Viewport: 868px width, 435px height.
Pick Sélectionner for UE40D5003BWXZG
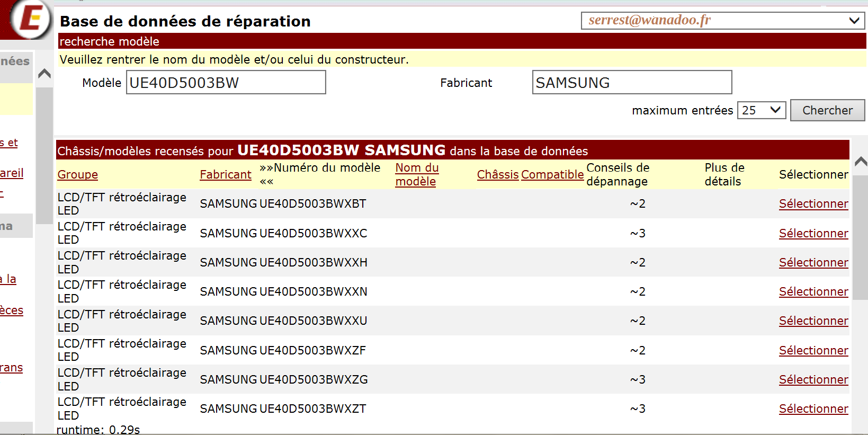coord(813,380)
